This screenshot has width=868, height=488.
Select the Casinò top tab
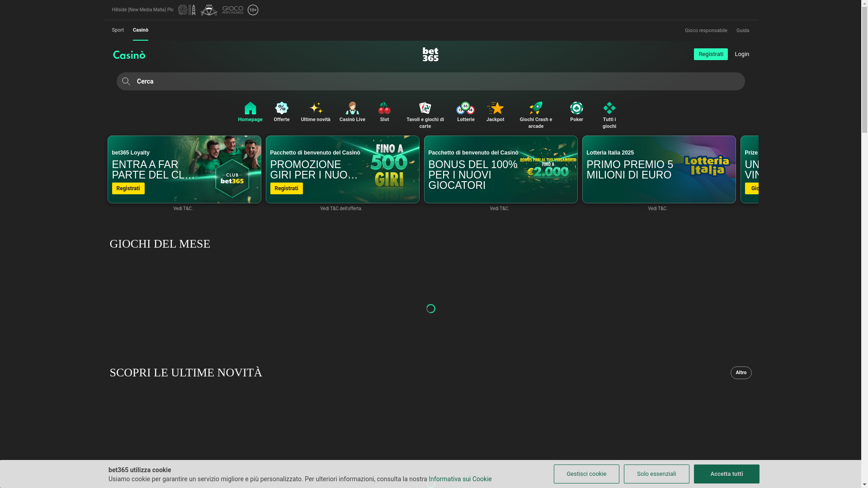pyautogui.click(x=141, y=30)
